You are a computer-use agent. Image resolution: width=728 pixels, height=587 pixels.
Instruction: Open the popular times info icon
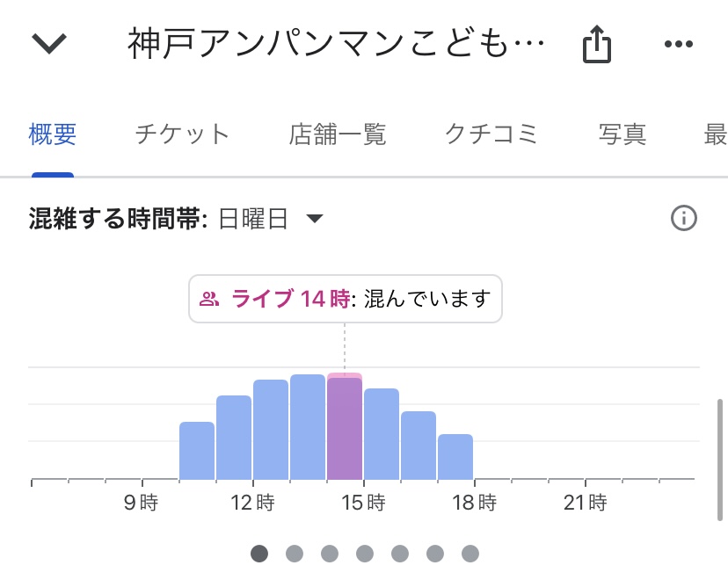(x=684, y=218)
